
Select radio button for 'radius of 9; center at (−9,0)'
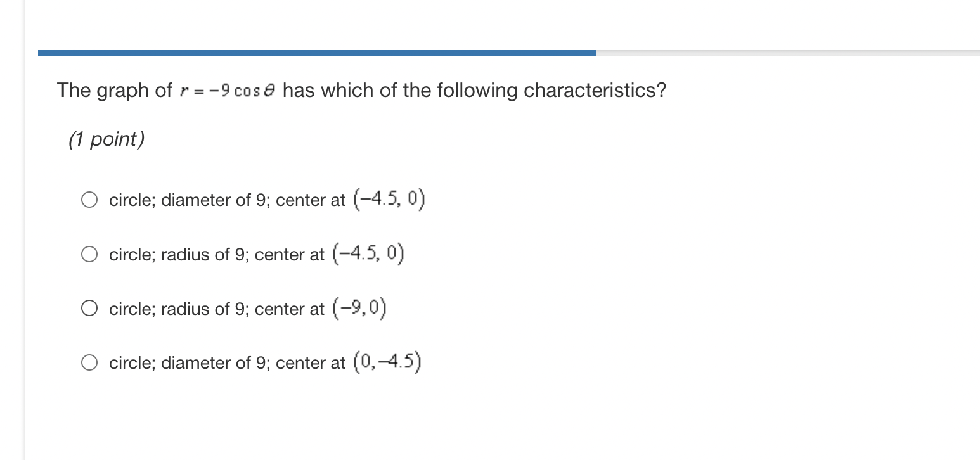point(89,308)
